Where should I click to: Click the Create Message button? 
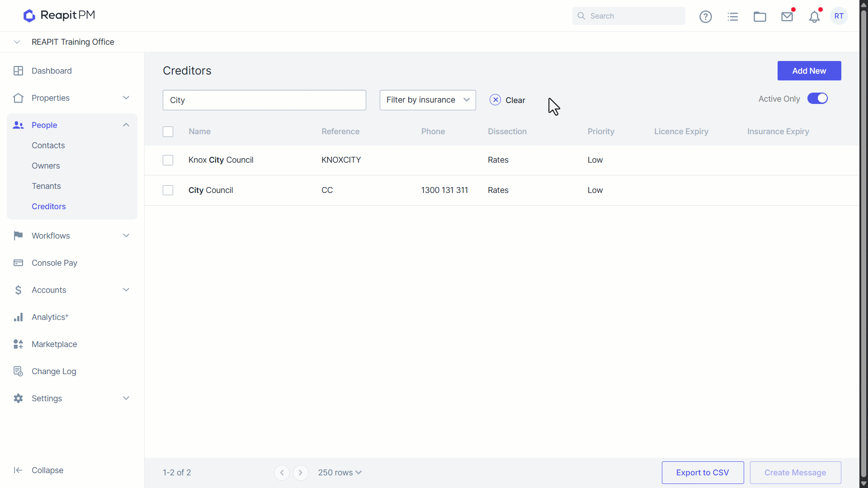coord(795,473)
